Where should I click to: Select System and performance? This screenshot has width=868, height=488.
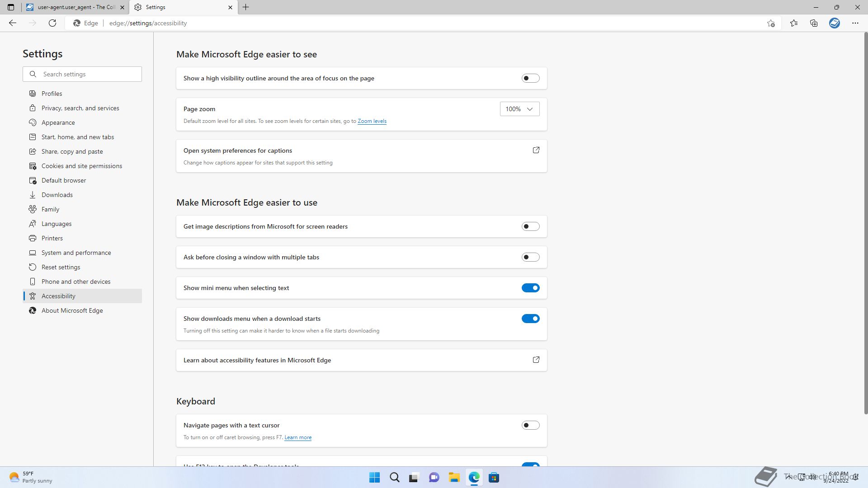82,253
